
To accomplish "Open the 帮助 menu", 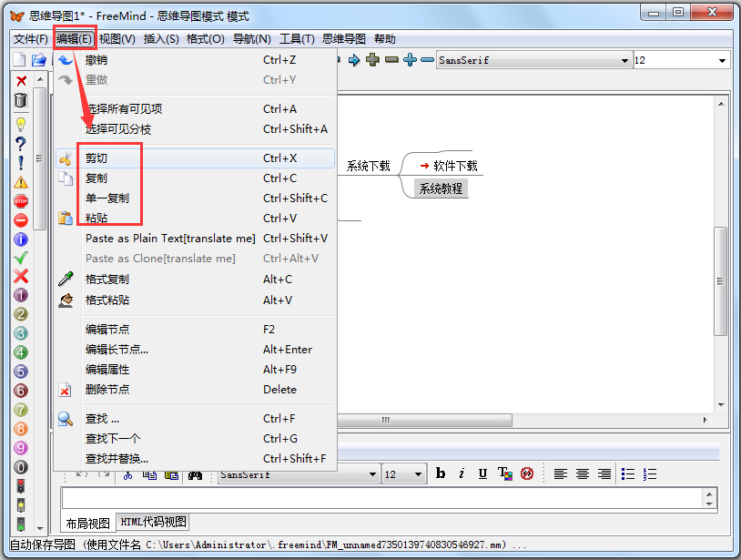I will tap(385, 39).
